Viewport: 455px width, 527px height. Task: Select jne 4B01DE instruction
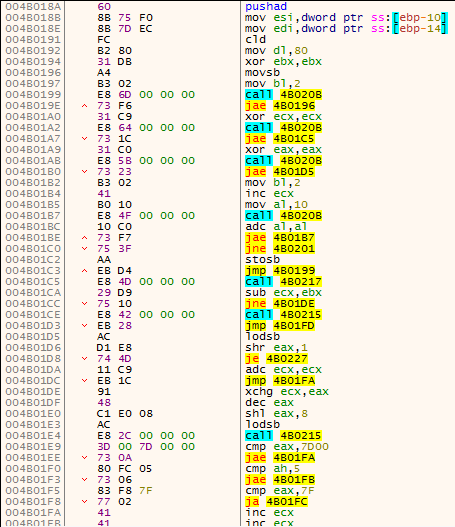click(x=280, y=303)
